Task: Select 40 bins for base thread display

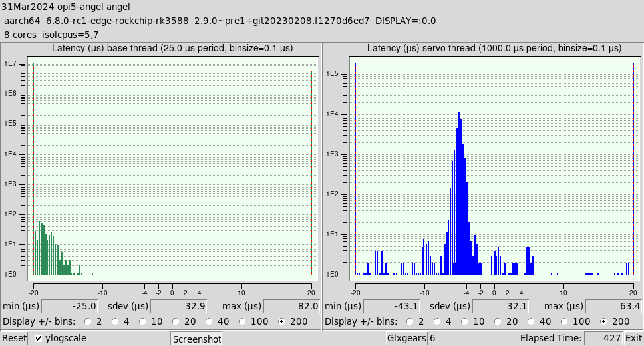Action: (209, 321)
